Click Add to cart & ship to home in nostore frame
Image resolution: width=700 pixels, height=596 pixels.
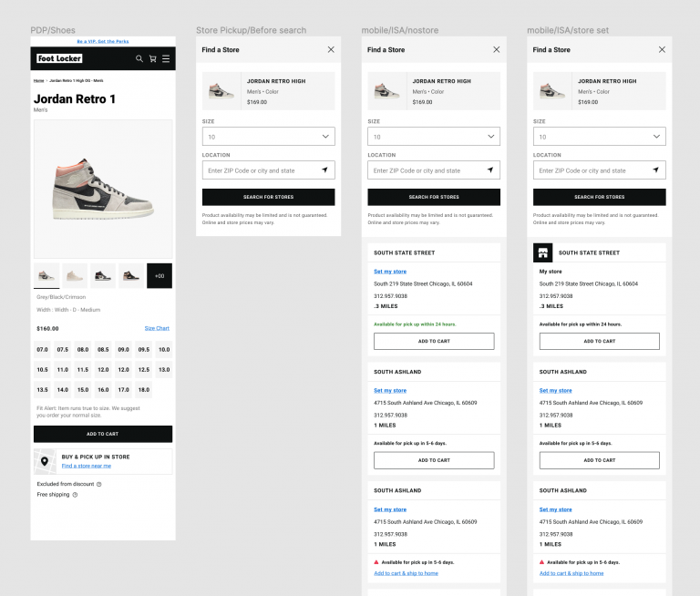(x=407, y=573)
